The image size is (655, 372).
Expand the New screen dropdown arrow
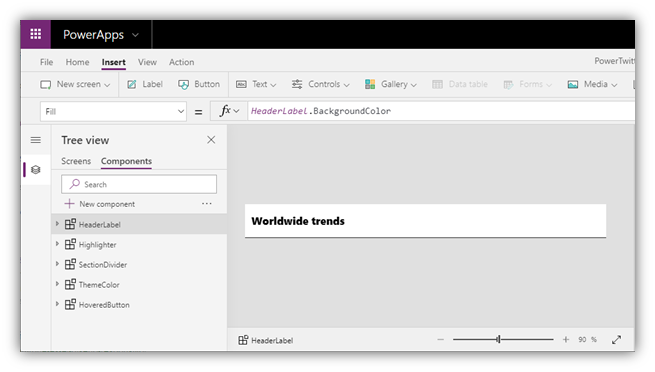(107, 85)
